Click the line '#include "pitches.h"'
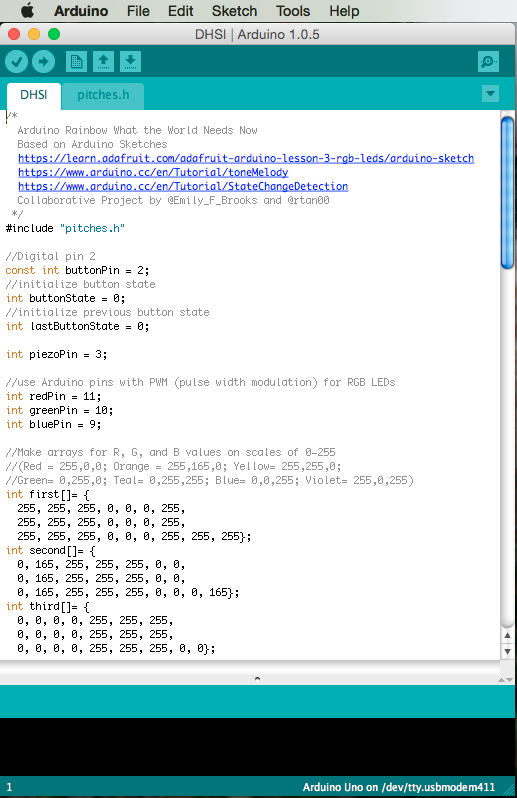The image size is (517, 798). tap(65, 229)
